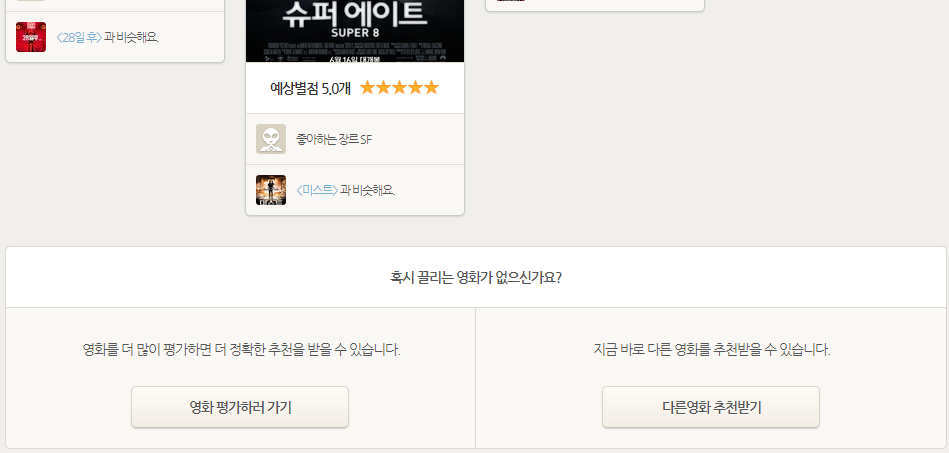Screen dimensions: 949x453
Task: Select the fourth rating star
Action: 416,88
